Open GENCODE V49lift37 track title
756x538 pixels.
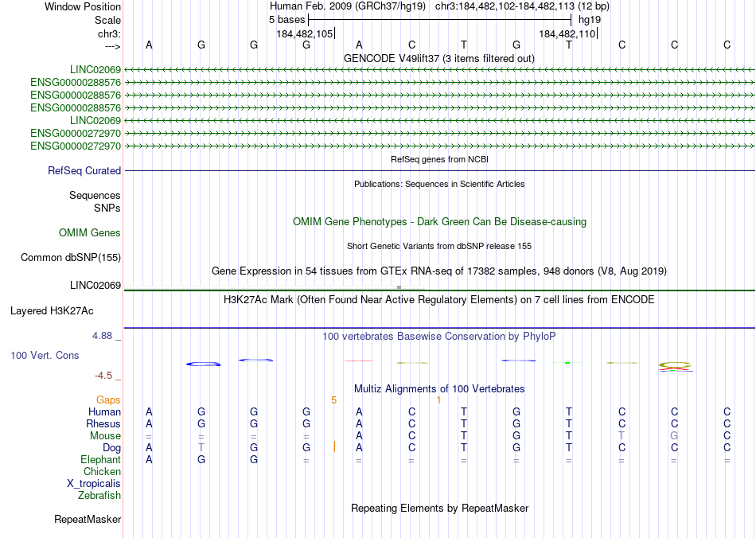[439, 58]
